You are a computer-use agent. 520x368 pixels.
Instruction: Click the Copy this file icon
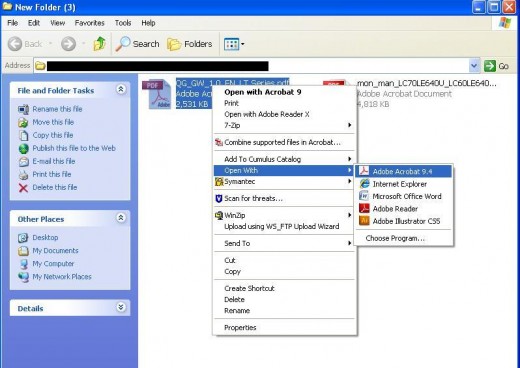(x=23, y=135)
